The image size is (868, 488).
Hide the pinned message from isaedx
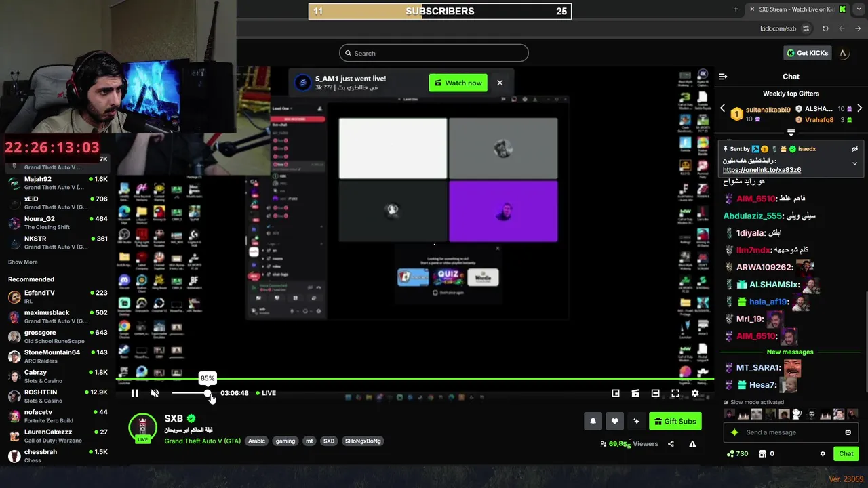854,149
